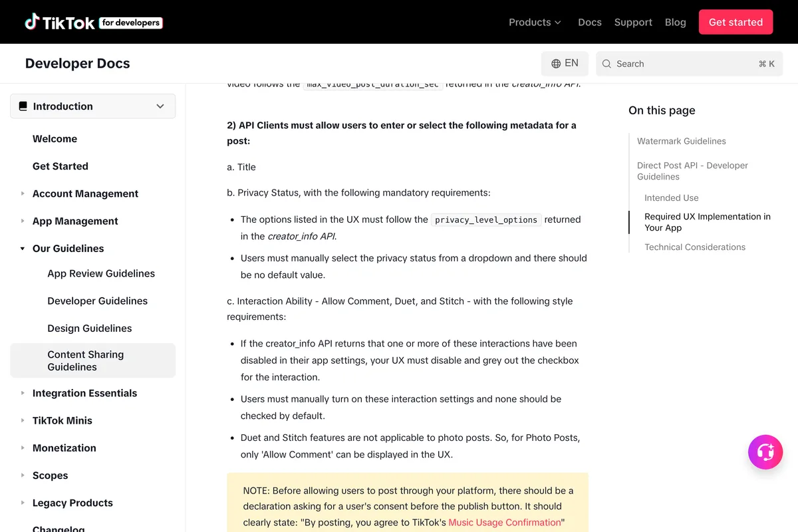The image size is (798, 532).
Task: Expand the Integration Essentials section
Action: coord(84,393)
